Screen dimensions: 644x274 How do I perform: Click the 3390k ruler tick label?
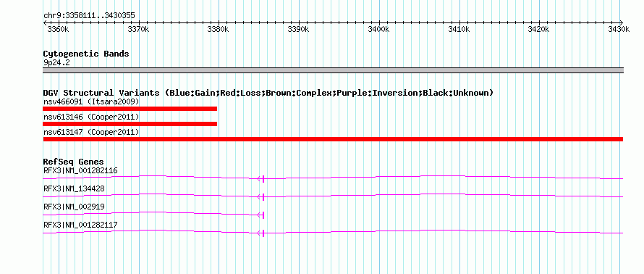pos(299,29)
